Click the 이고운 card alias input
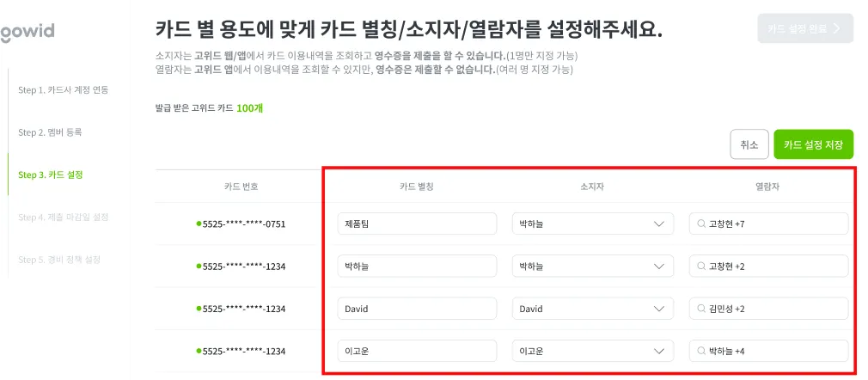The height and width of the screenshot is (380, 868). tap(418, 351)
